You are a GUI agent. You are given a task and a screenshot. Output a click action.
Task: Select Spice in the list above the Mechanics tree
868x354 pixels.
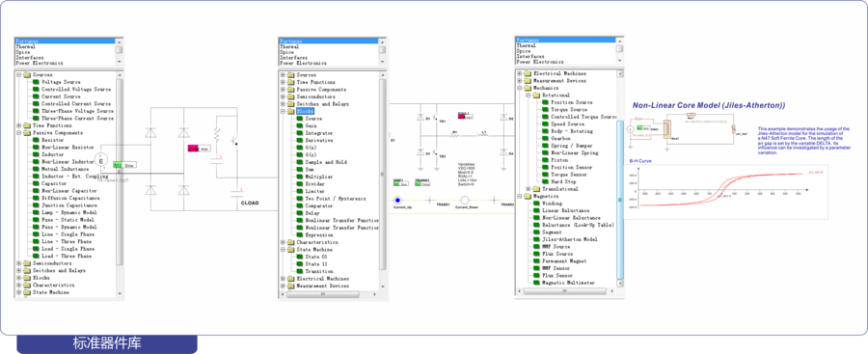(524, 51)
